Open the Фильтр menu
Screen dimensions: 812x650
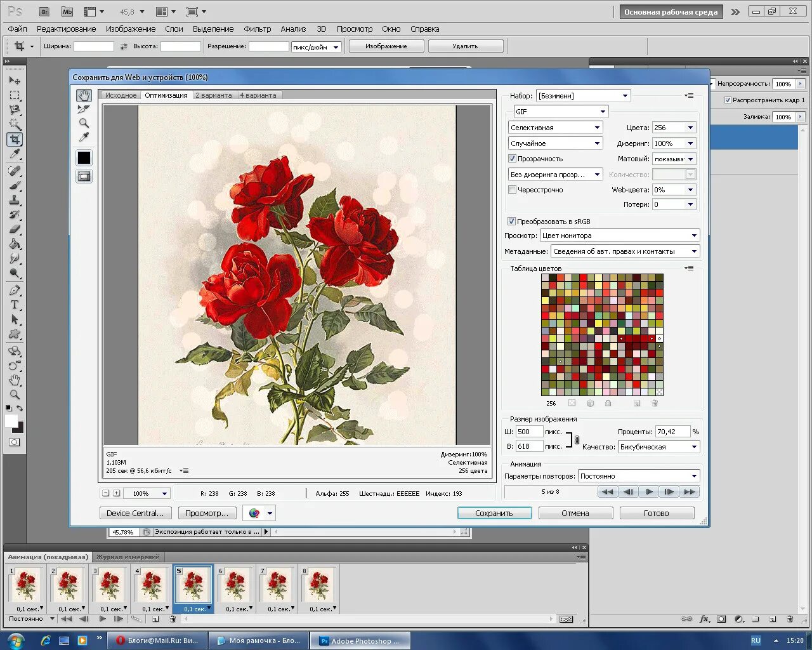click(x=257, y=29)
